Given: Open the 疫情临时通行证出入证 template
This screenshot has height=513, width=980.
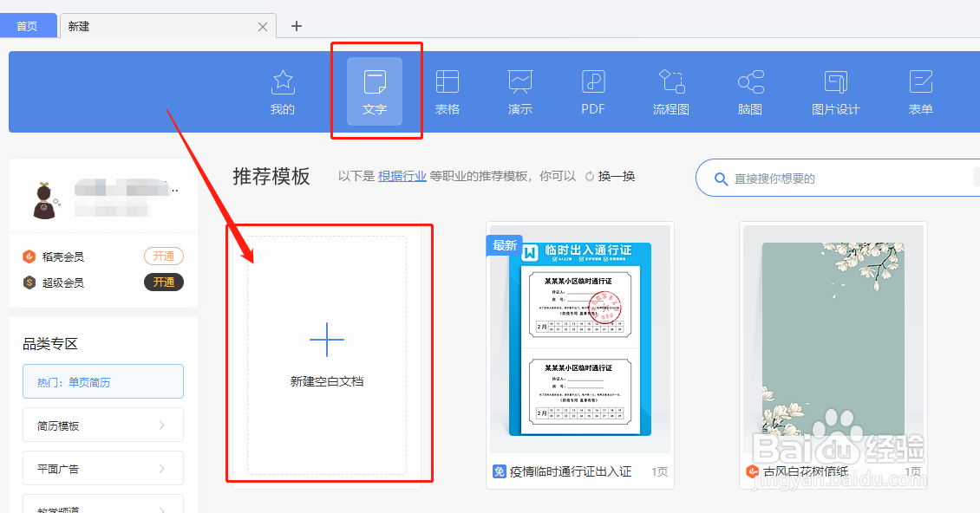Looking at the screenshot, I should click(578, 342).
